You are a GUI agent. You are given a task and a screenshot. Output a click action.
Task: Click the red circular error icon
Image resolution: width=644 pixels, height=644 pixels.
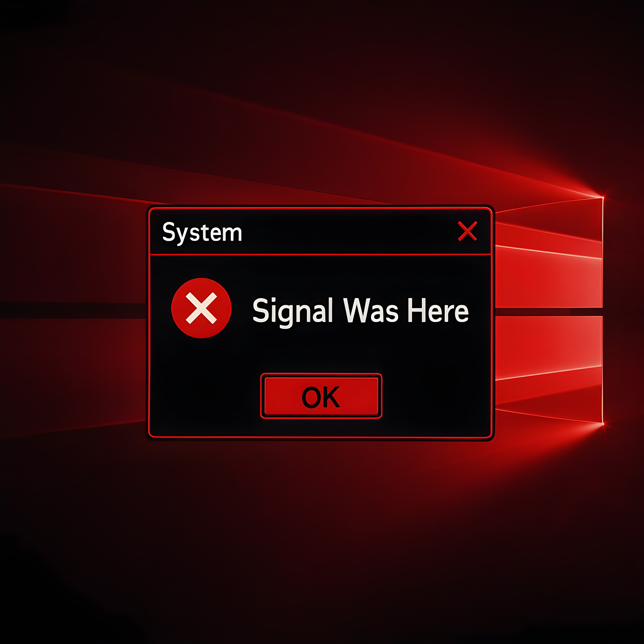201,308
